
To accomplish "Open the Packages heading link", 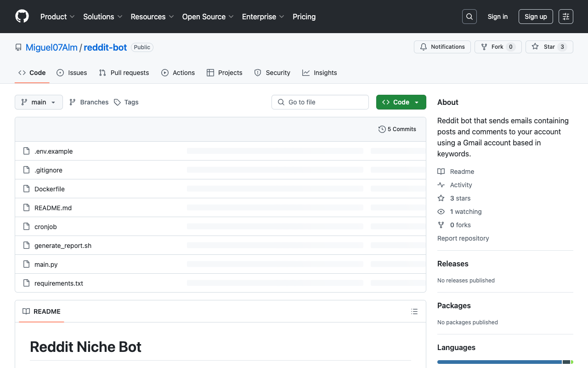I will [x=454, y=305].
